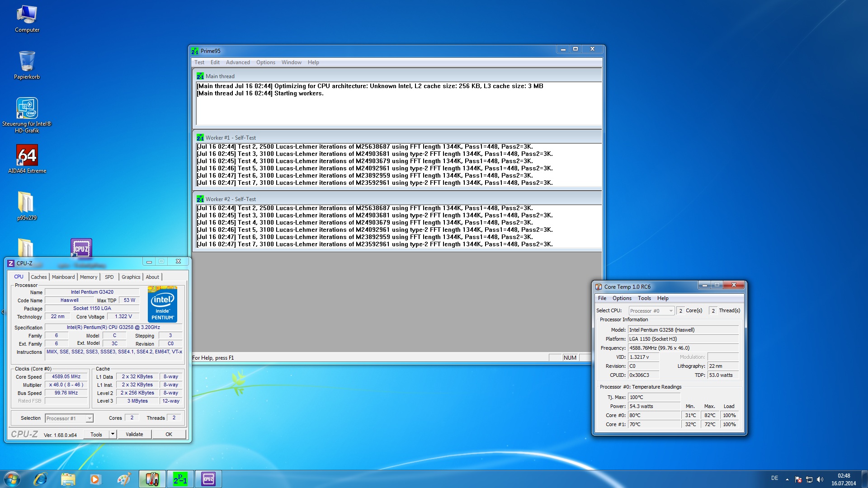Expand the Processor #1 selection dropdown
868x488 pixels.
click(x=90, y=418)
